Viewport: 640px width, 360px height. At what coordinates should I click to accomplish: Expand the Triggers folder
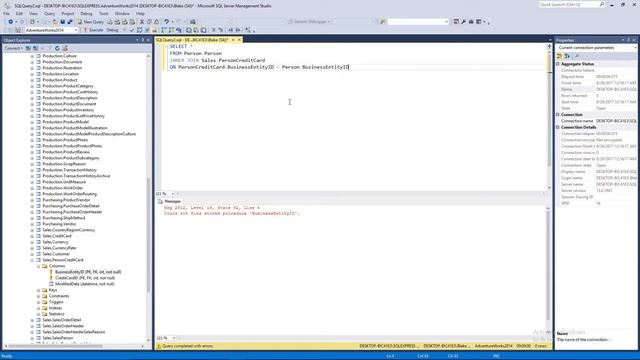[38, 302]
